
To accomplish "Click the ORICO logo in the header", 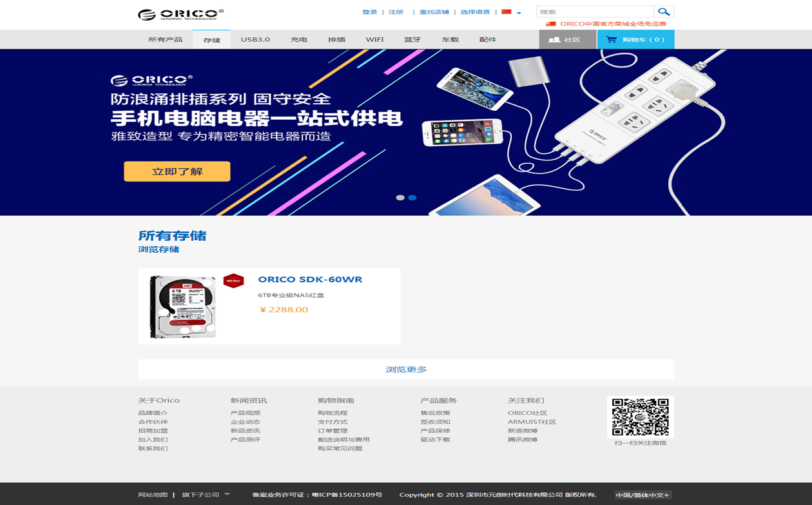I will pyautogui.click(x=180, y=14).
